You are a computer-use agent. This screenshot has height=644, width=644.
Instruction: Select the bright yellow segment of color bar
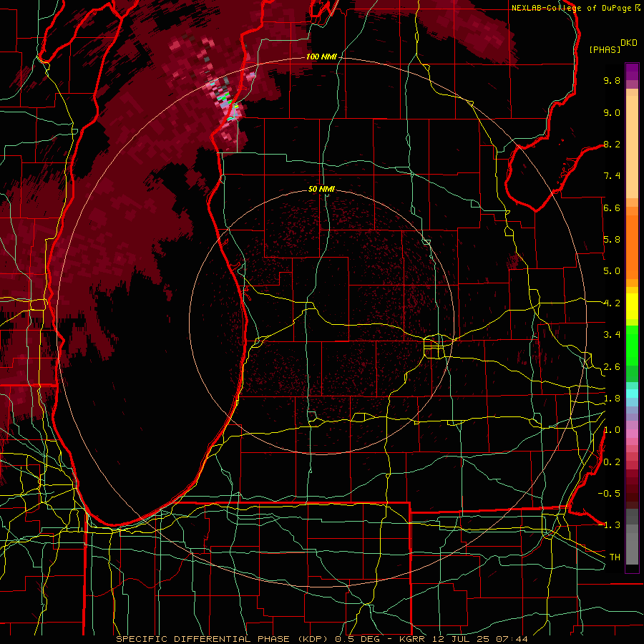(632, 306)
